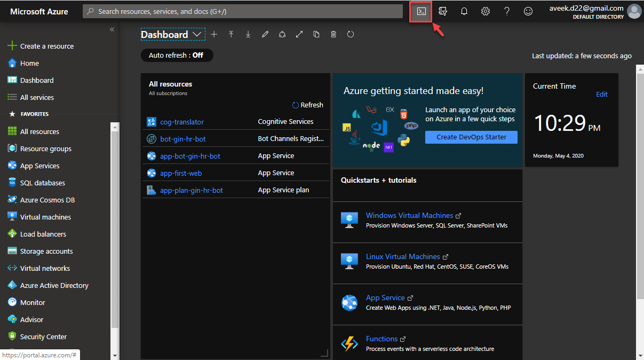Open portal settings gear icon

tap(485, 11)
